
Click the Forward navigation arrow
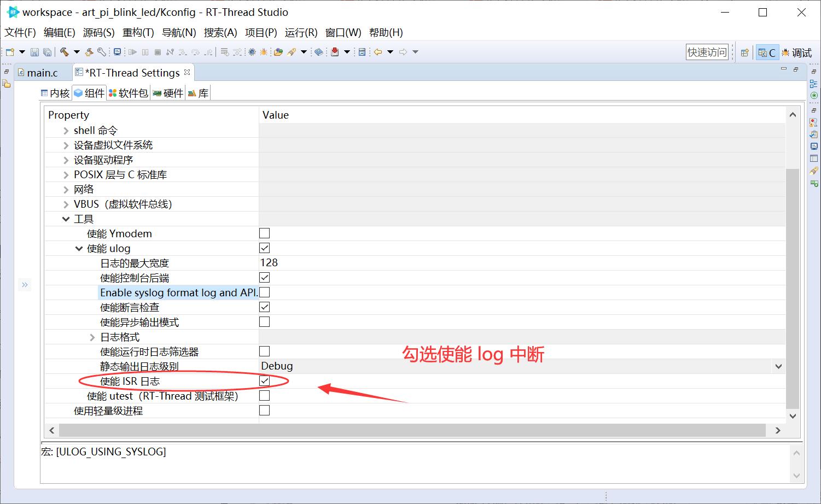(x=403, y=52)
